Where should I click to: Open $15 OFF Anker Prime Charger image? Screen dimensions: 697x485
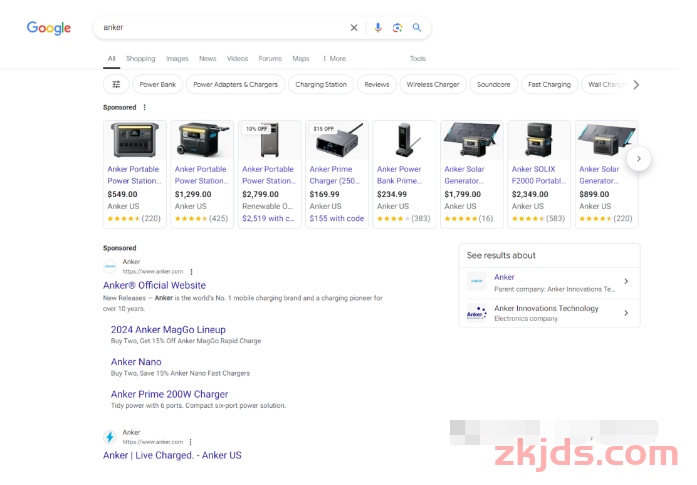click(337, 140)
